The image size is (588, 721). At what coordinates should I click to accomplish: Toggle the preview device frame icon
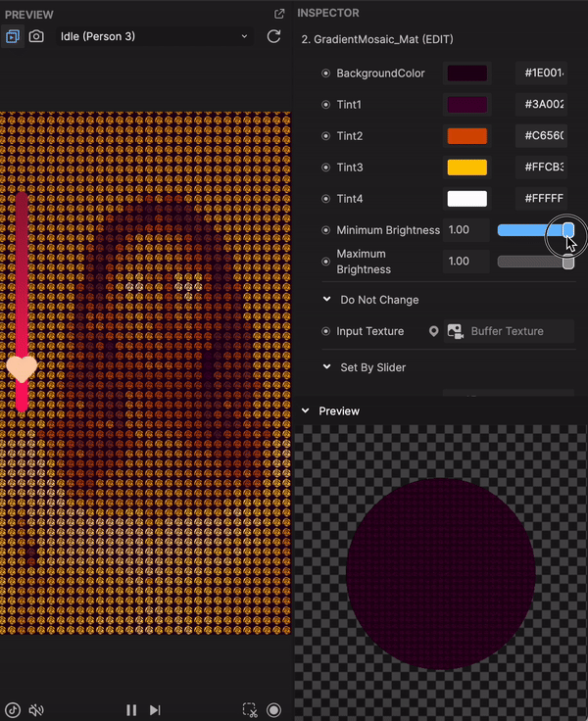tap(13, 36)
